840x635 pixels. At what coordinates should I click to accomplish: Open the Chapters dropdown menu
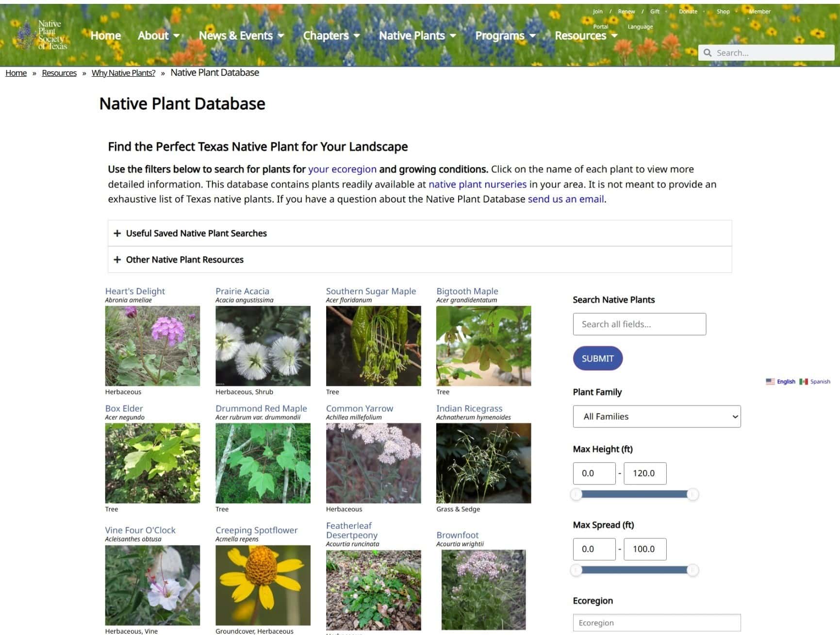coord(331,35)
